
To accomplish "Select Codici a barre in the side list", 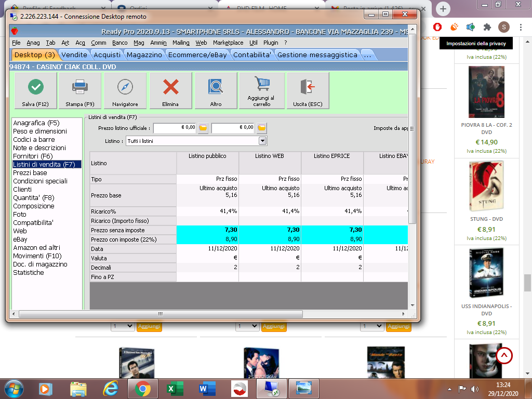I will coord(34,139).
